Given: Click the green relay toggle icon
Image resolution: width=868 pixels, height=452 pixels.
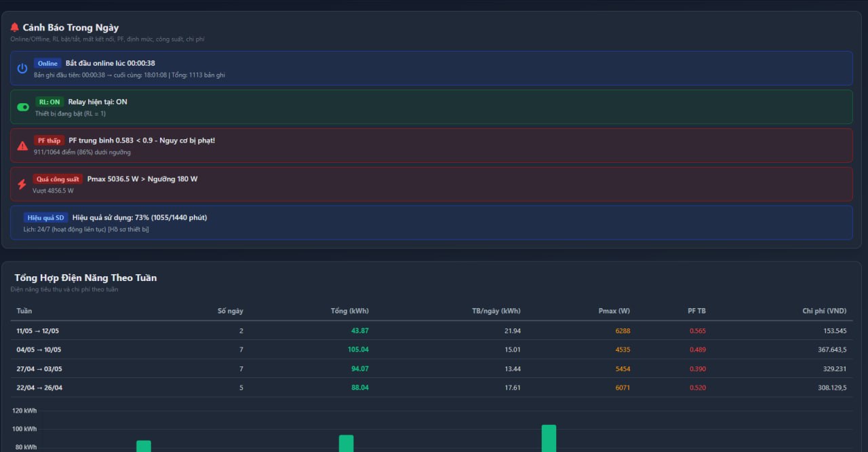Looking at the screenshot, I should point(23,107).
